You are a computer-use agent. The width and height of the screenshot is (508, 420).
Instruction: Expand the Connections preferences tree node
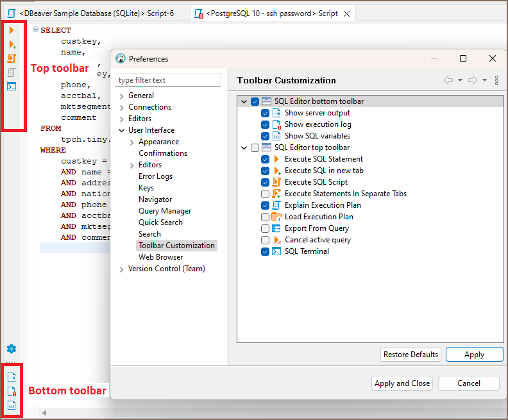pyautogui.click(x=122, y=107)
